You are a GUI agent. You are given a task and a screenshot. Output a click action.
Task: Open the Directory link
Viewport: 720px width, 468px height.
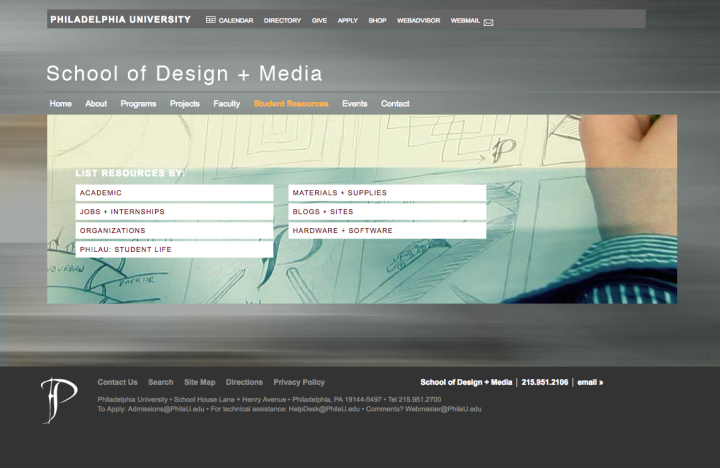[x=282, y=20]
